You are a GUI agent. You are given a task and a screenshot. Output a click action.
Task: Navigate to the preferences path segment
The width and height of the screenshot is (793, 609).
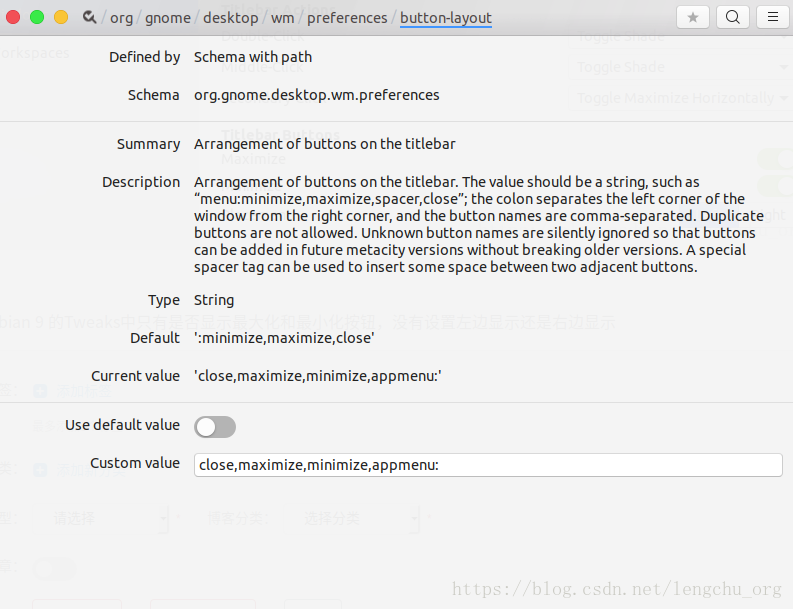pyautogui.click(x=347, y=18)
